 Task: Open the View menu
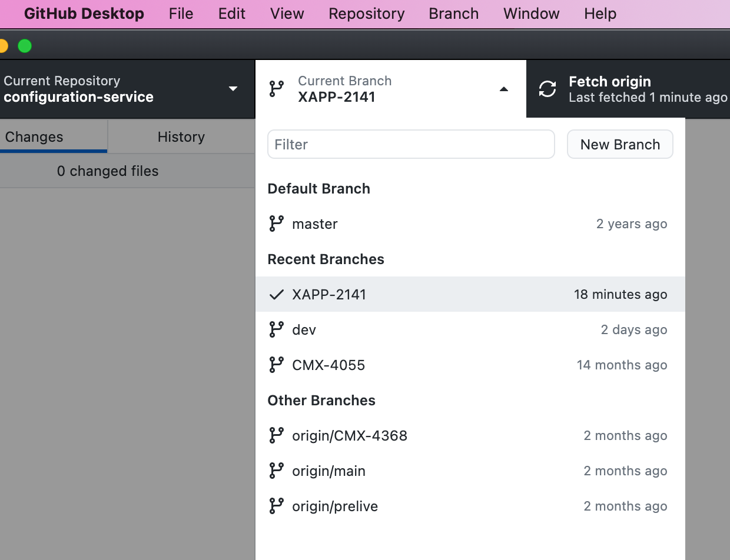(x=287, y=14)
